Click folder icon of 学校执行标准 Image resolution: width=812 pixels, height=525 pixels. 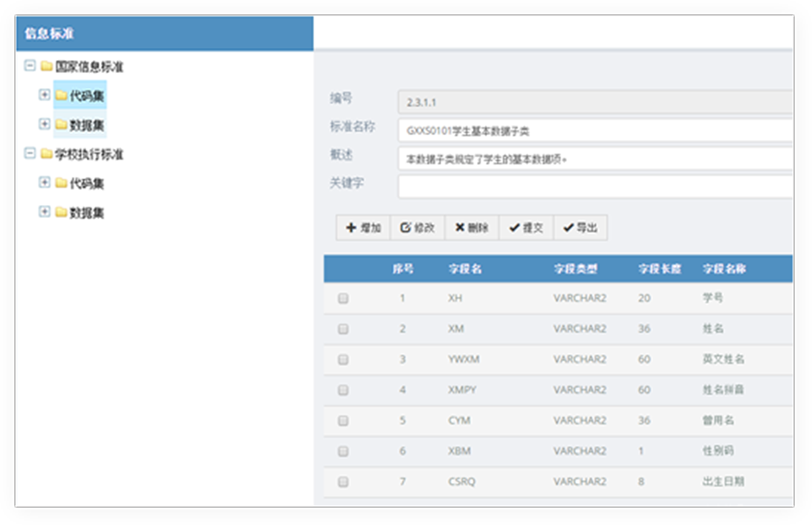pyautogui.click(x=47, y=155)
